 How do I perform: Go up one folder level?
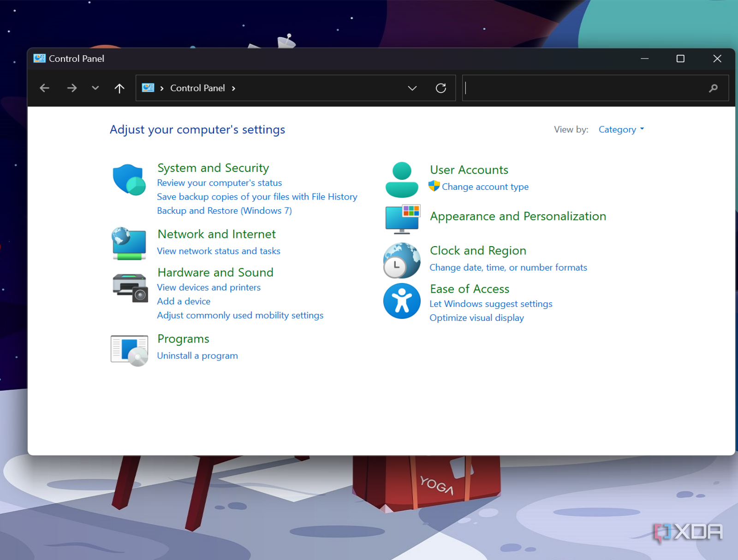pos(119,88)
